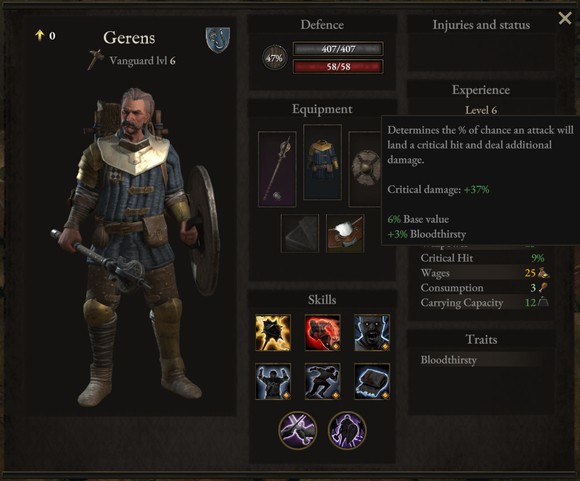Open the belt pouch equipment slot
The height and width of the screenshot is (481, 580).
[x=345, y=233]
